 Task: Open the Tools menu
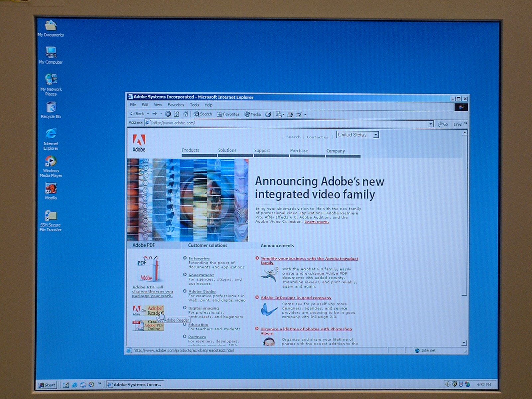coord(194,105)
